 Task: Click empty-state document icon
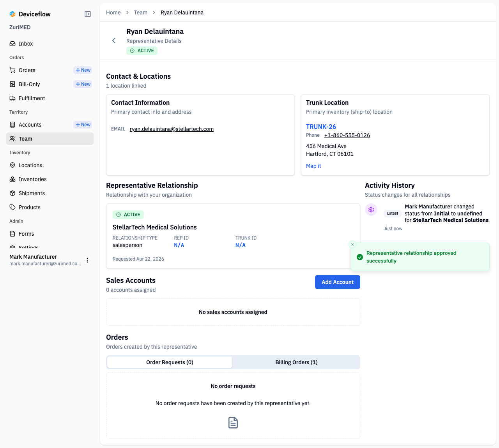point(233,423)
